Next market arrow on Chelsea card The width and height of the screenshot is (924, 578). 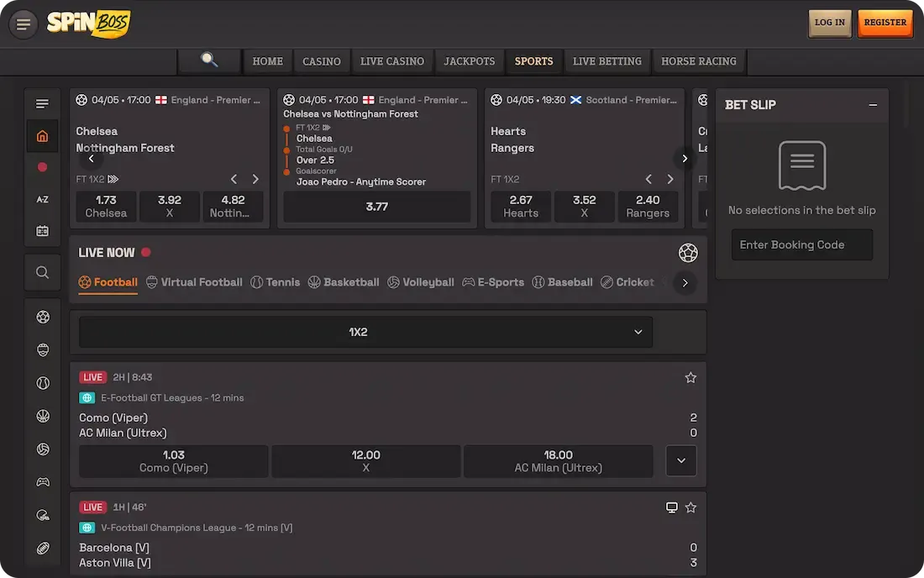[255, 179]
